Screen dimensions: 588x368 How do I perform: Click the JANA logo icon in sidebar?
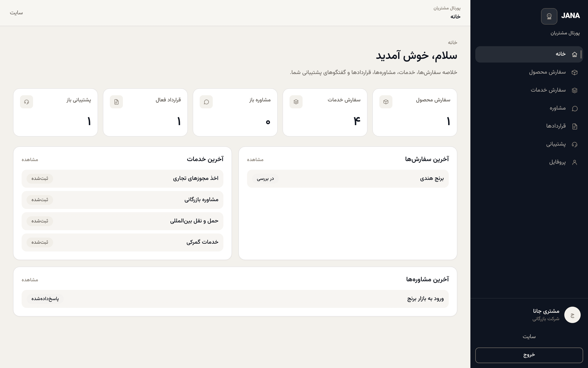click(x=549, y=16)
